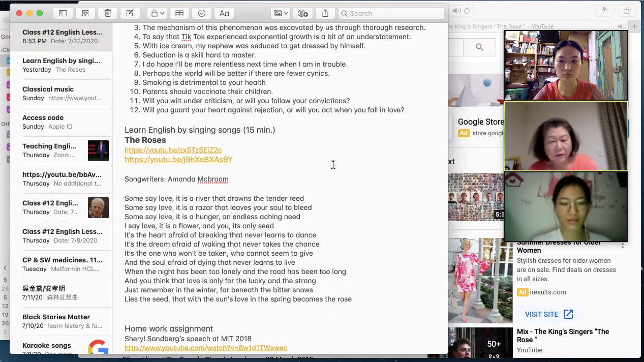This screenshot has height=362, width=644.
Task: Play the choir grid video thumbnail
Action: (476, 197)
